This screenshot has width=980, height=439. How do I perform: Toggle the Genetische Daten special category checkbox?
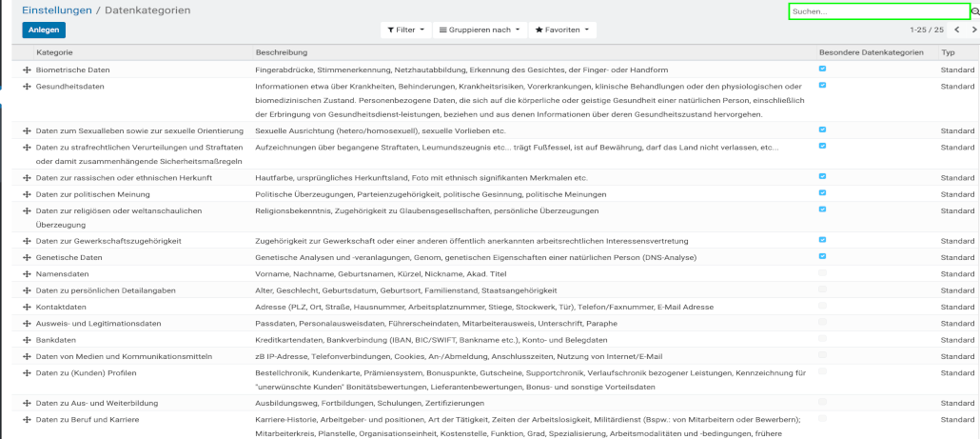(x=822, y=255)
